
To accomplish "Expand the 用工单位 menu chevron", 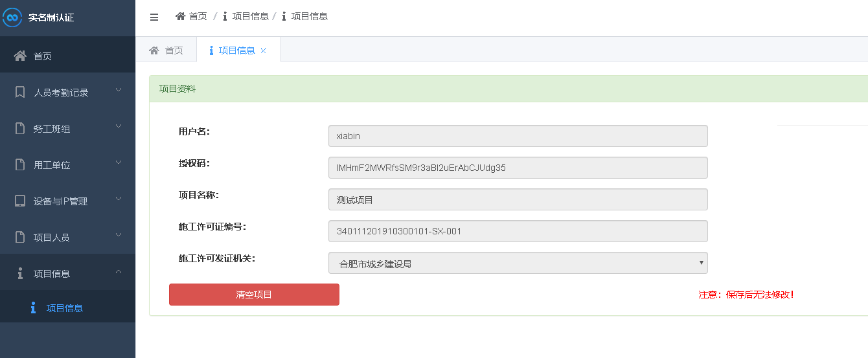I will coord(119,163).
